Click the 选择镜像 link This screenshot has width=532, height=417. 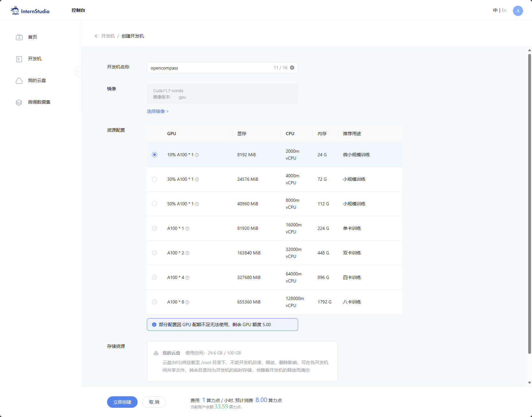point(158,111)
